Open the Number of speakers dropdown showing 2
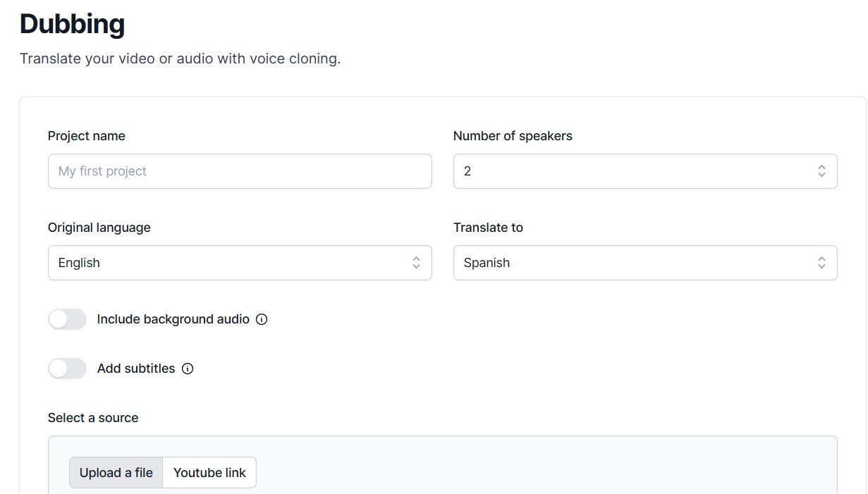Viewport: 868px width, 494px height. click(635, 171)
